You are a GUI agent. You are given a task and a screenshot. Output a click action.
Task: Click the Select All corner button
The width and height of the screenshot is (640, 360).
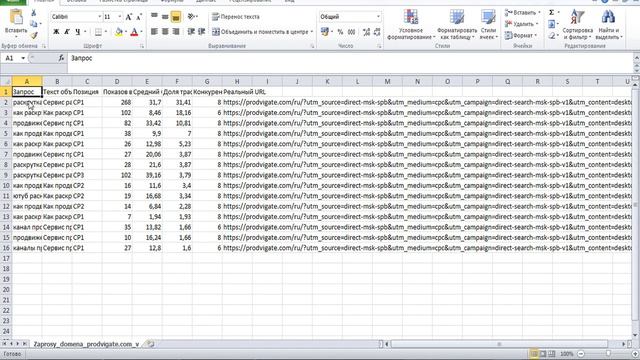point(6,82)
